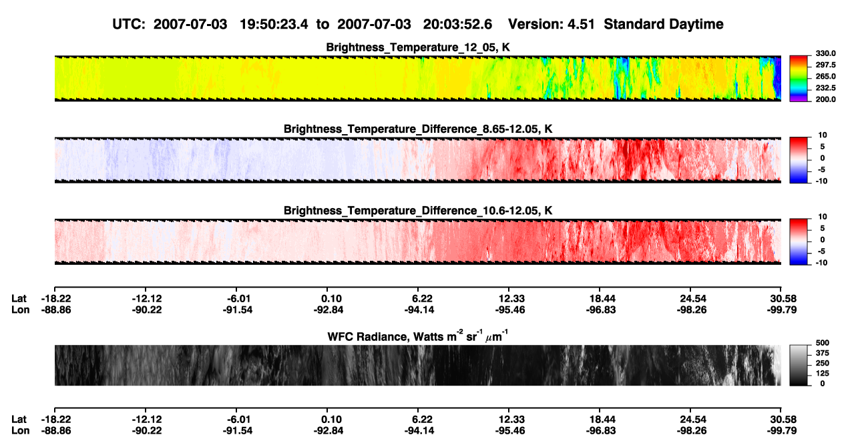The height and width of the screenshot is (445, 868).
Task: Click the -10 label on 8.65-12.05 colorbar
Action: click(822, 181)
